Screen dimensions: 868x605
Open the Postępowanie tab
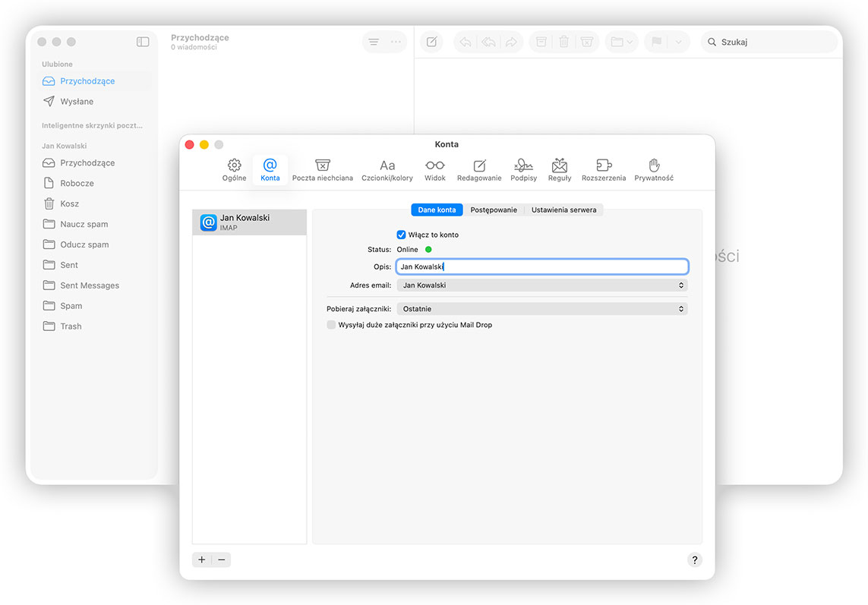(x=494, y=210)
